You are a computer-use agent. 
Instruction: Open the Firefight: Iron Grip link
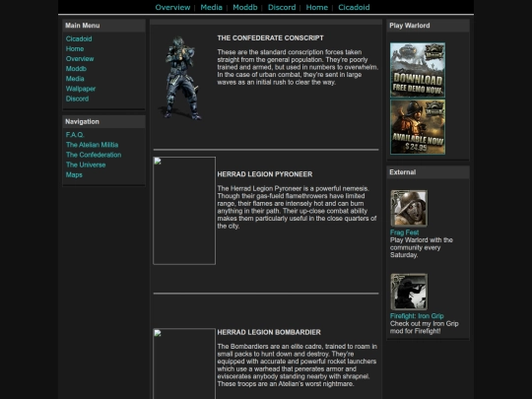click(x=417, y=316)
